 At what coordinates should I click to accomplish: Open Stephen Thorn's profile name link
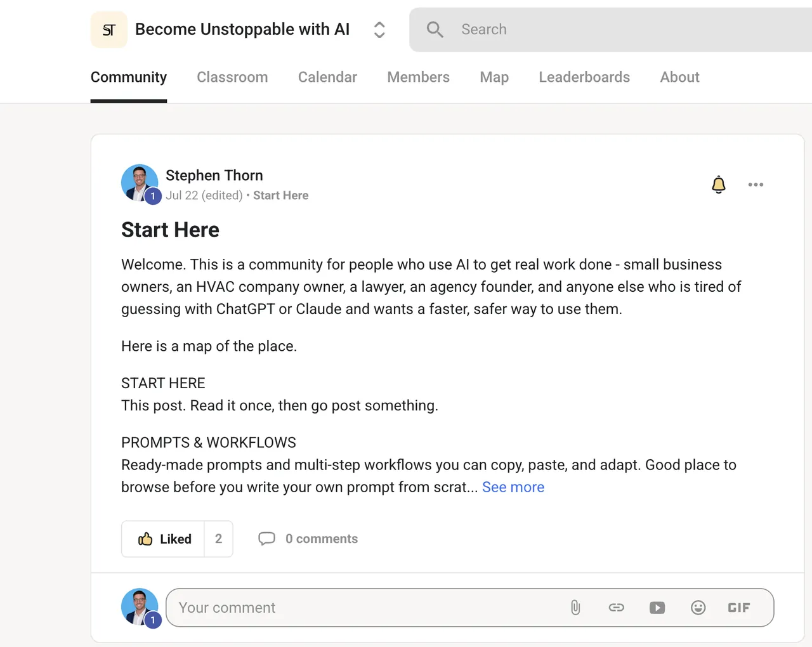[214, 175]
